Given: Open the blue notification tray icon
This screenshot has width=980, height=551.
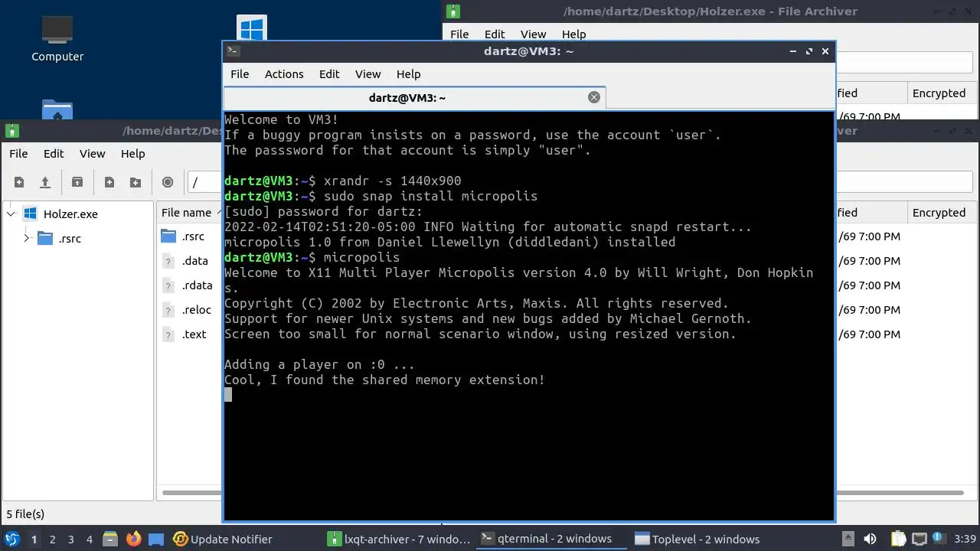Looking at the screenshot, I should (x=940, y=538).
